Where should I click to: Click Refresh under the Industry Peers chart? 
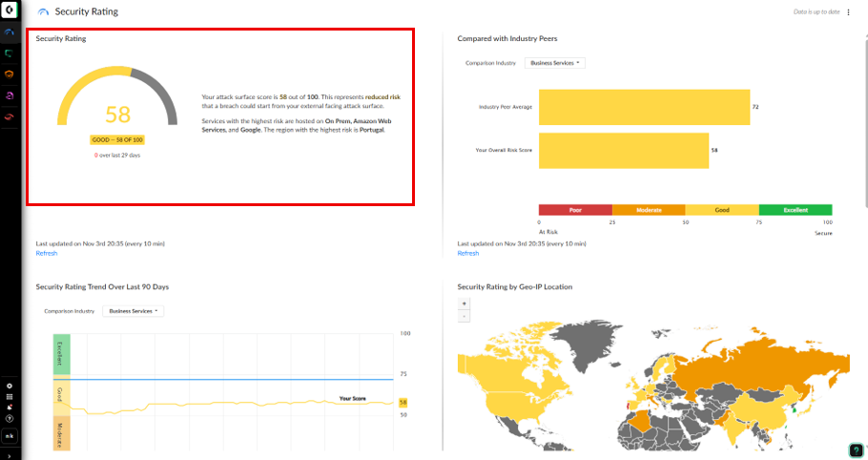pyautogui.click(x=467, y=253)
